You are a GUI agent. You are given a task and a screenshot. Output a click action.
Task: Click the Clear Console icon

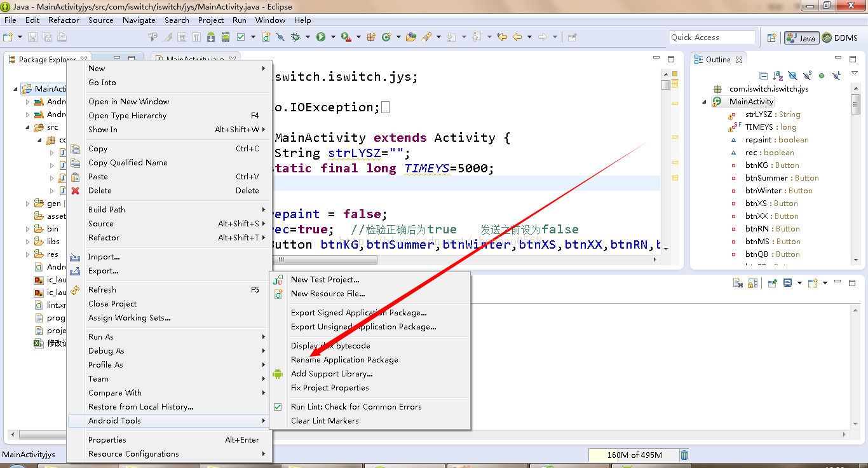coord(738,283)
